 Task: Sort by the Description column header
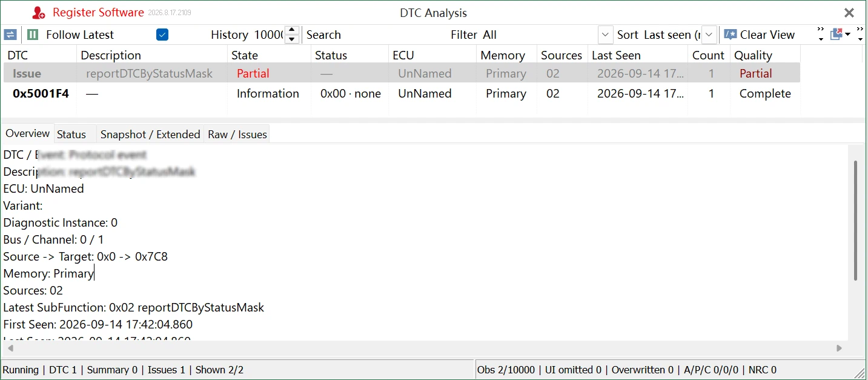click(152, 55)
